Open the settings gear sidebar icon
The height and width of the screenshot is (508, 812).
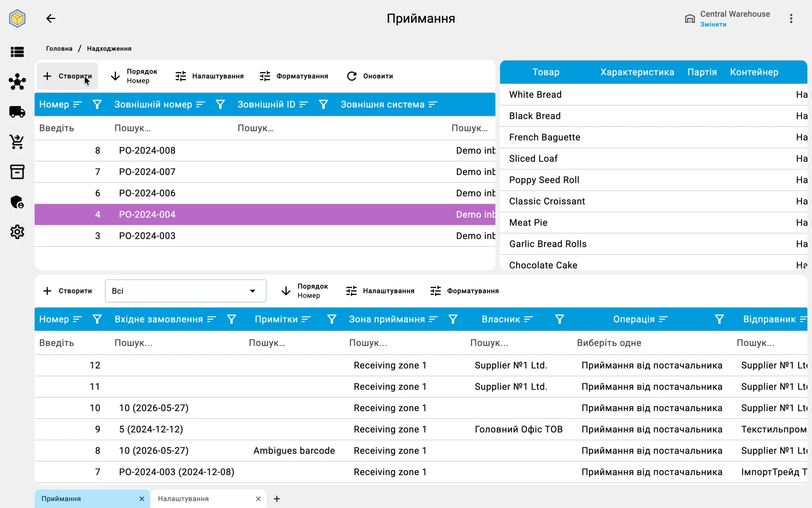coord(17,232)
